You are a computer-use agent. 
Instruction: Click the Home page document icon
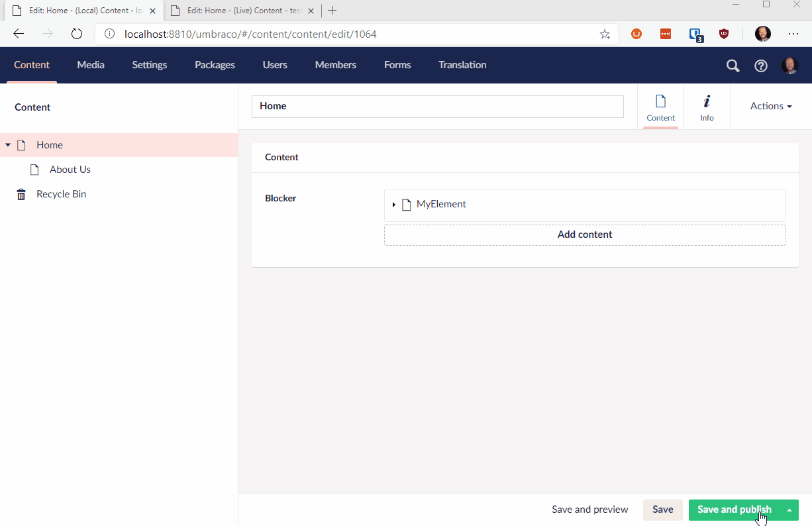pyautogui.click(x=21, y=144)
